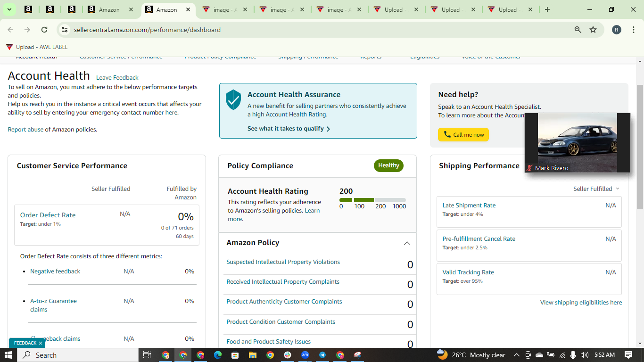Click the microphone tray icon
The image size is (644, 362).
pos(573,355)
